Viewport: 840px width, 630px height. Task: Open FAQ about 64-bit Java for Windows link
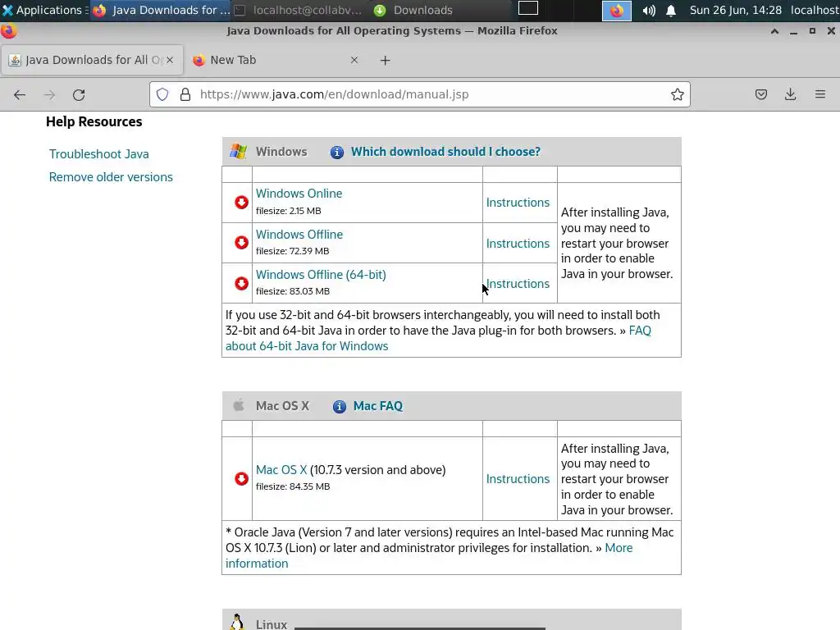click(438, 339)
